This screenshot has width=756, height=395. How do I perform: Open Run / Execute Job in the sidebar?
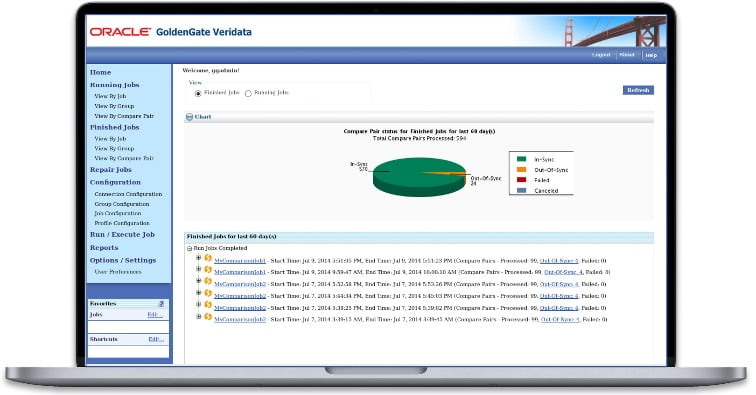[x=122, y=234]
